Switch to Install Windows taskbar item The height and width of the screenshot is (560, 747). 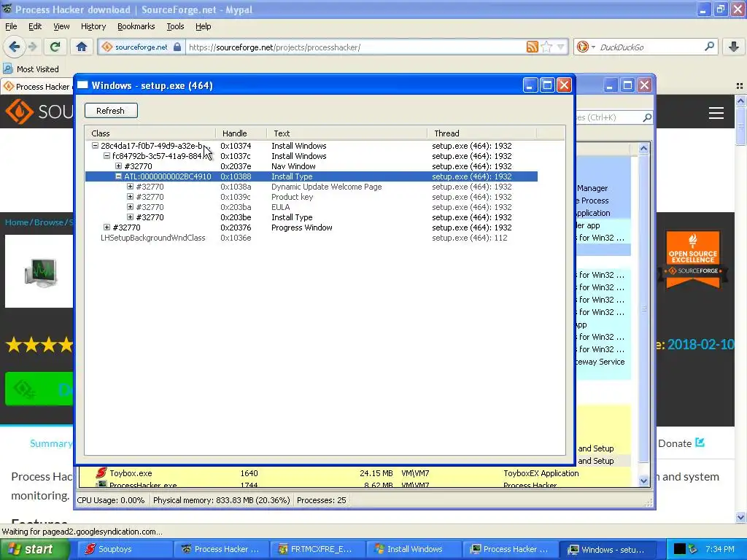pos(413,549)
